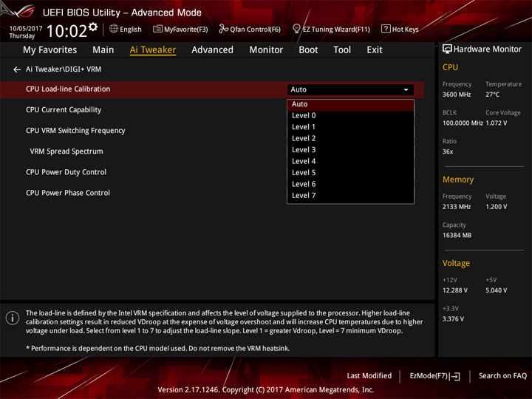
Task: Select CPU Power Duty Control setting
Action: [x=66, y=172]
